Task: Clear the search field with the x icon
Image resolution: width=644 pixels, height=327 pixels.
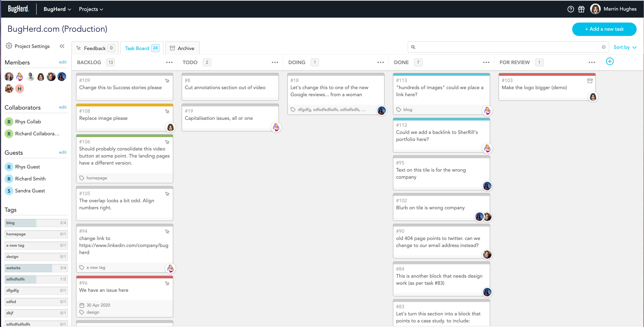Action: coord(604,47)
